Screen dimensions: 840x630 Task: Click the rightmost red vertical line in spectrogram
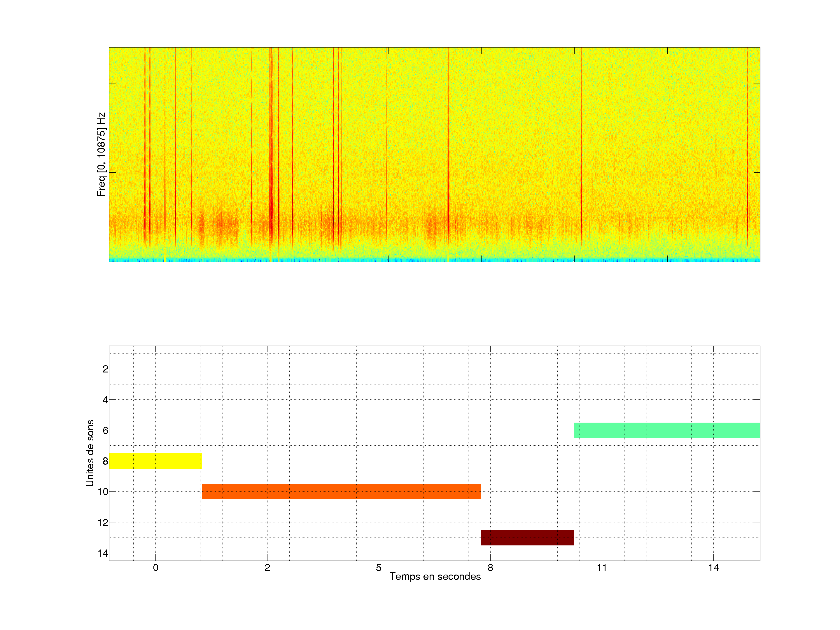tap(747, 152)
